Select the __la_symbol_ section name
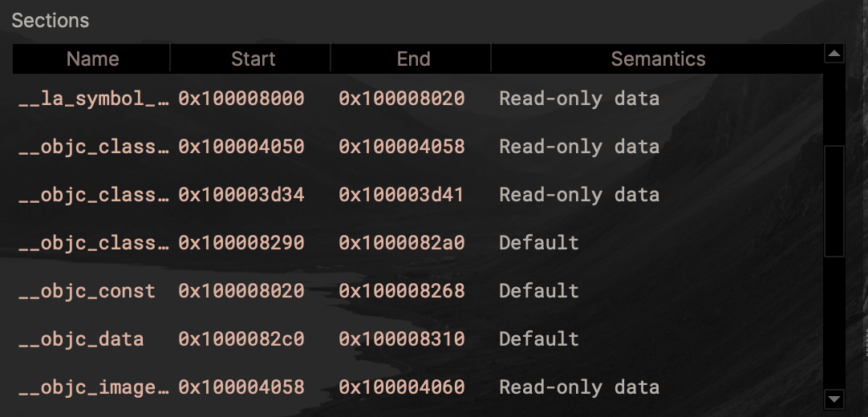The height and width of the screenshot is (417, 868). click(94, 99)
